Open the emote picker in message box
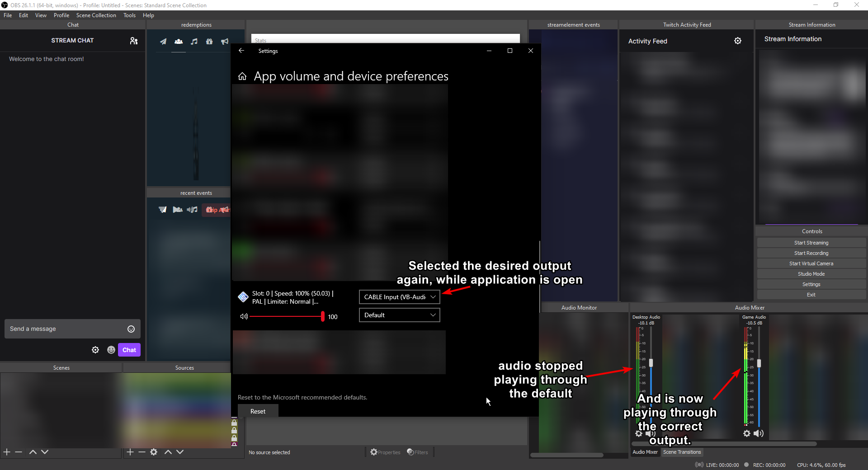The height and width of the screenshot is (470, 868). [131, 329]
